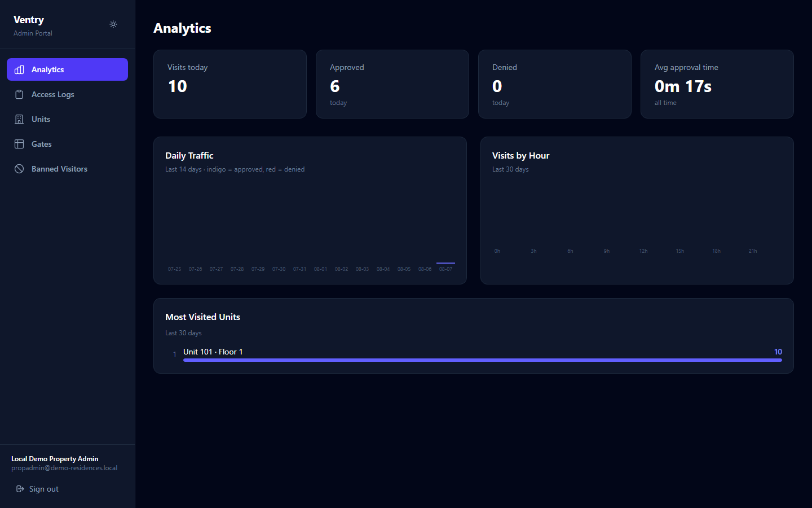Select Unit 101 · Floor 1 row label
Viewport: 812px width, 508px height.
click(x=213, y=352)
